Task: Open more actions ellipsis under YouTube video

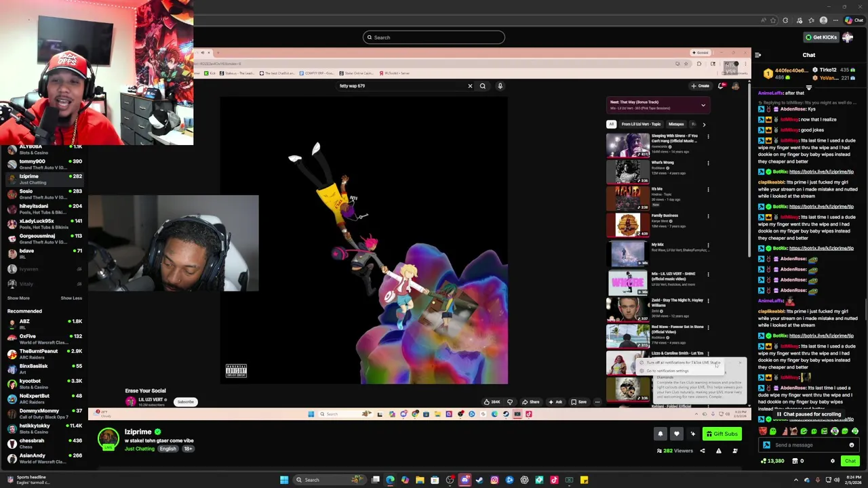Action: point(597,402)
